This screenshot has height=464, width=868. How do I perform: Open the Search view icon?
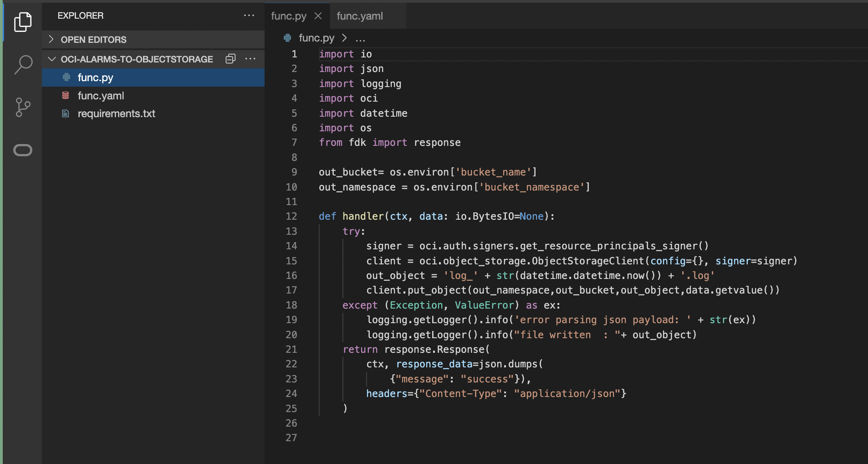coord(23,65)
